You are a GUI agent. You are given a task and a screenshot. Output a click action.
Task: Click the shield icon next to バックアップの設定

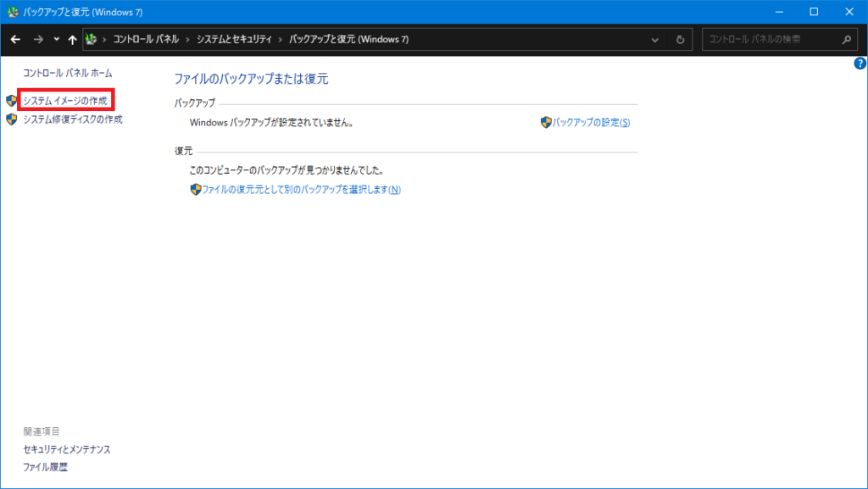(546, 122)
